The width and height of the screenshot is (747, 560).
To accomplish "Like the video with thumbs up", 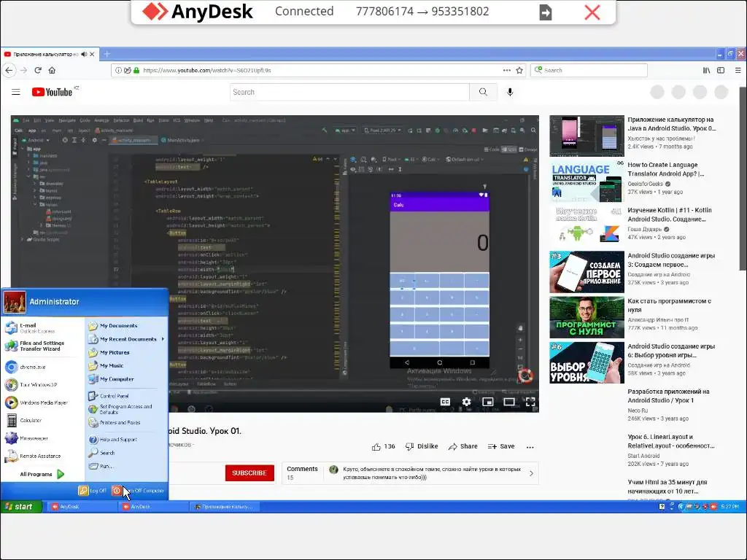I will pyautogui.click(x=383, y=447).
